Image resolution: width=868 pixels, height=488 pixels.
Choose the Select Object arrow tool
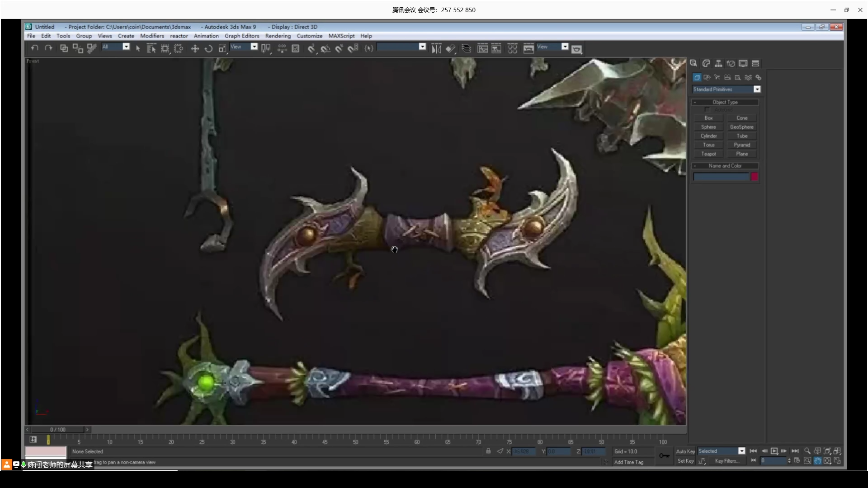pyautogui.click(x=138, y=48)
